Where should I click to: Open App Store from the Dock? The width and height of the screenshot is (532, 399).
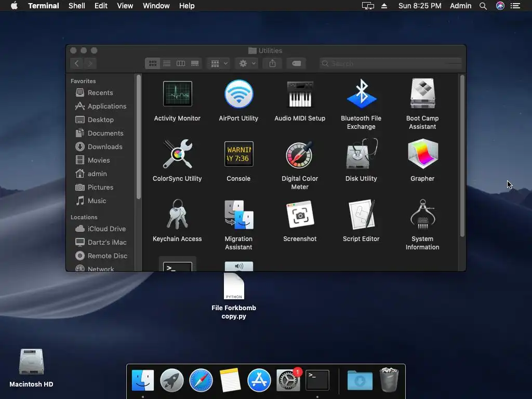click(x=259, y=380)
